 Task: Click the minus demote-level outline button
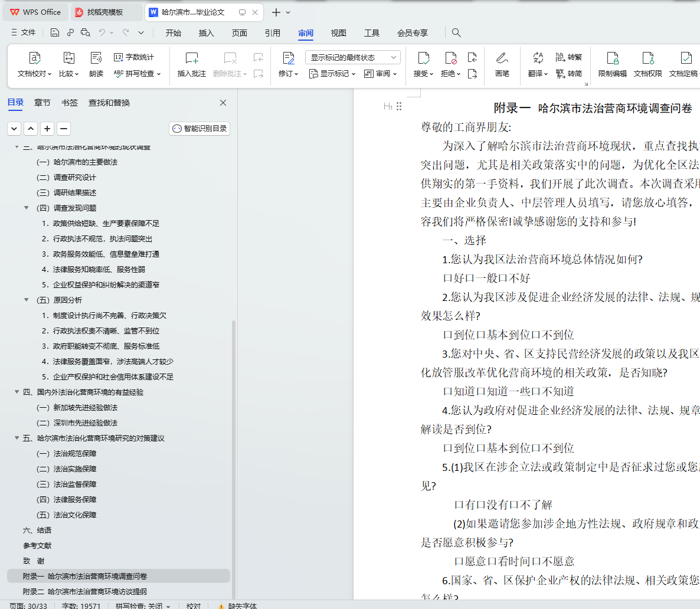coord(64,129)
